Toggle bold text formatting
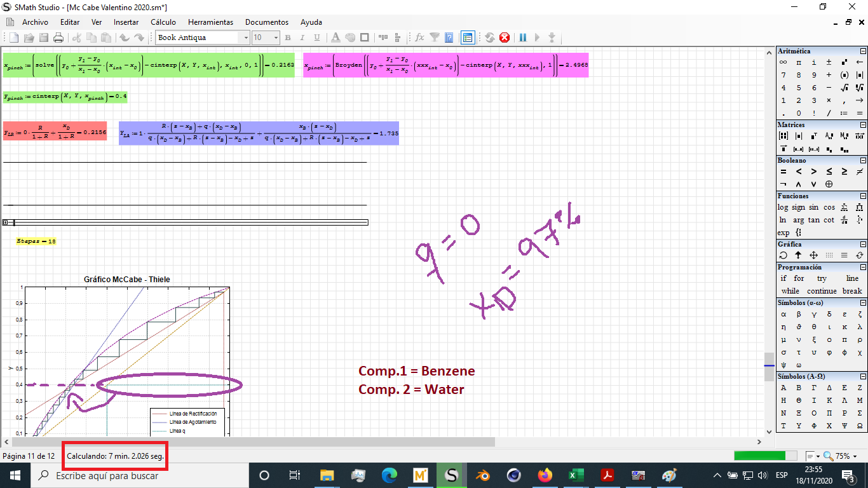The image size is (868, 488). [287, 37]
